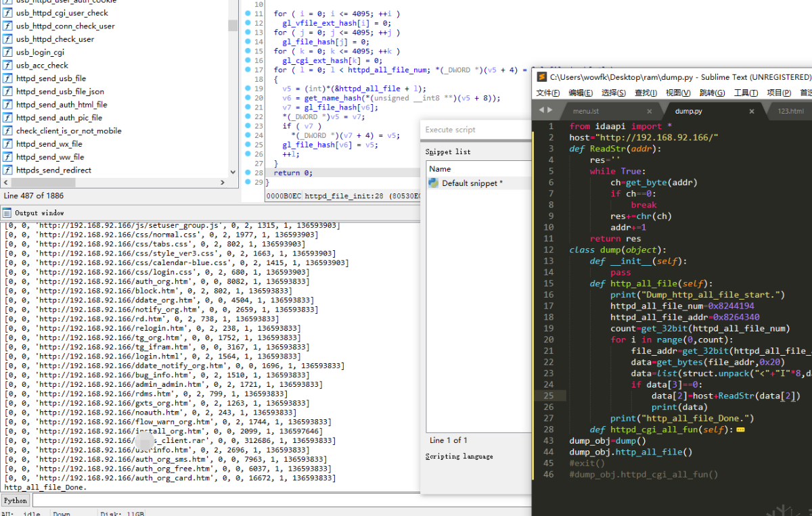Open the 跳转(G) menu in Sublime

click(712, 93)
